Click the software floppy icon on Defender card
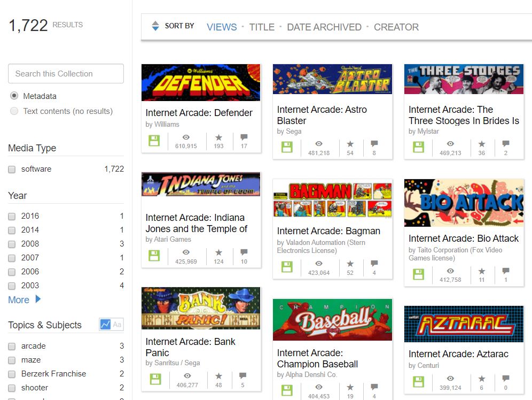This screenshot has height=400, width=532. point(154,141)
